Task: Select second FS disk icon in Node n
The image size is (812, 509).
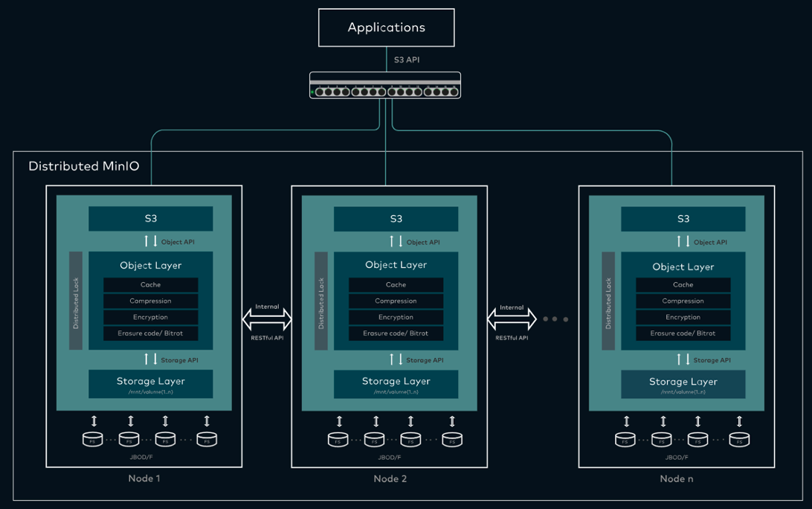Action: pyautogui.click(x=661, y=440)
